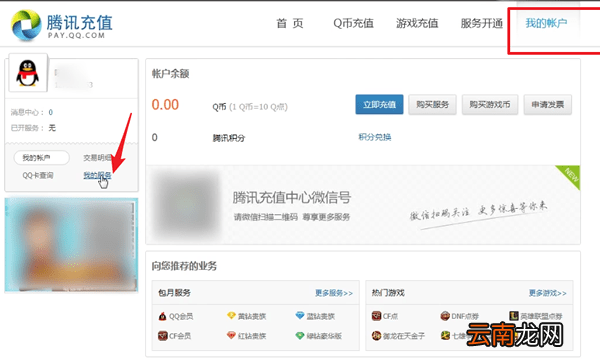600x363 pixels.
Task: Click the 请微信扫描二维码 text
Action: point(266,217)
